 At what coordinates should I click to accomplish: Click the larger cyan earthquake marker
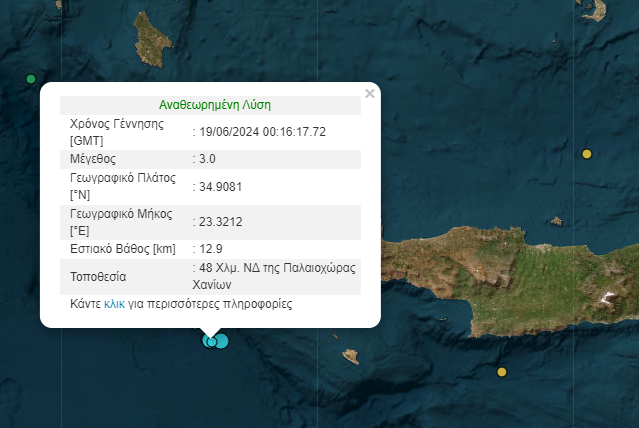click(222, 342)
